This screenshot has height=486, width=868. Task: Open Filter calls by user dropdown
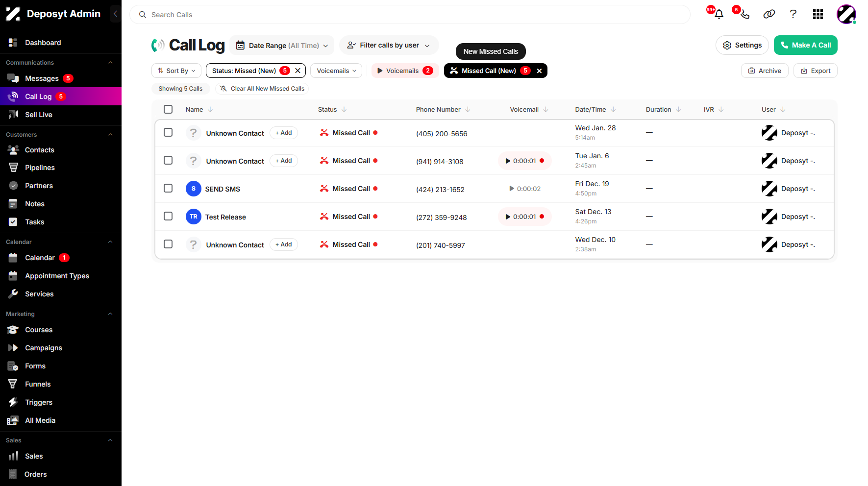click(x=389, y=45)
